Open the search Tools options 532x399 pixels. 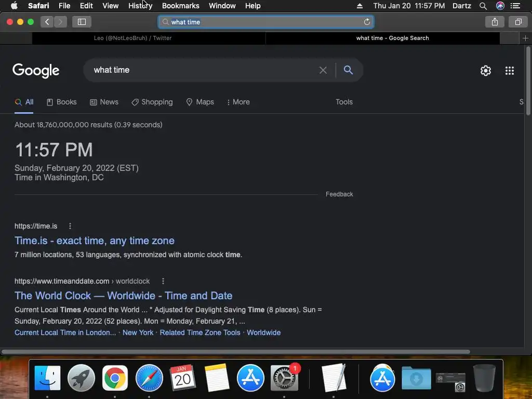click(344, 102)
